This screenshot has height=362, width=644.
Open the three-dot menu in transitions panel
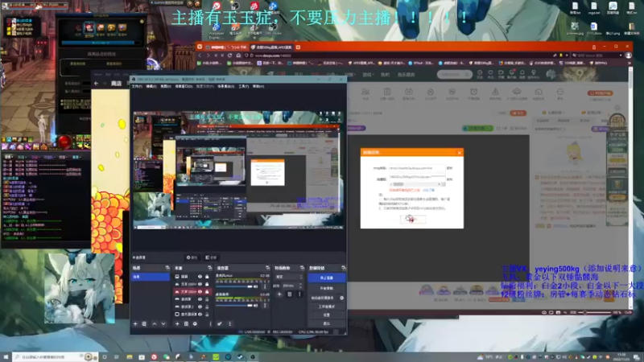tap(299, 294)
